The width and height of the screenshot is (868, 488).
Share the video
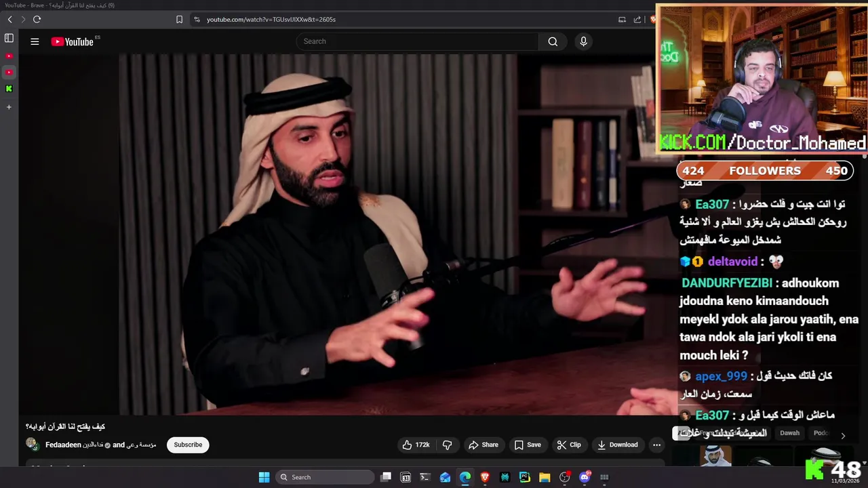pyautogui.click(x=484, y=445)
